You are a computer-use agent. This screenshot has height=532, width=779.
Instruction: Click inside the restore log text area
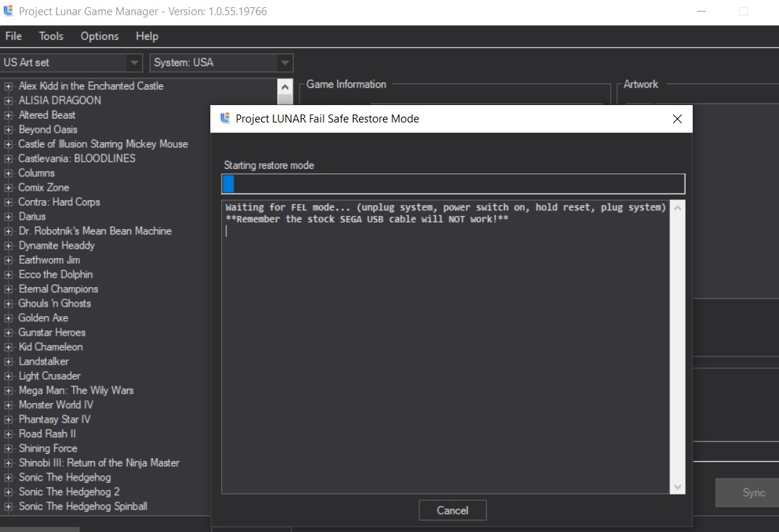pyautogui.click(x=445, y=348)
